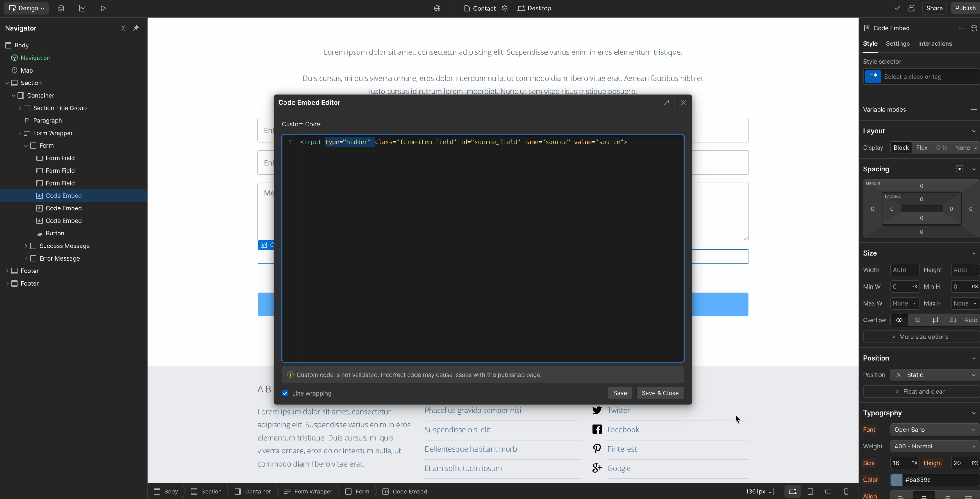Click the style selector state icon

click(873, 77)
